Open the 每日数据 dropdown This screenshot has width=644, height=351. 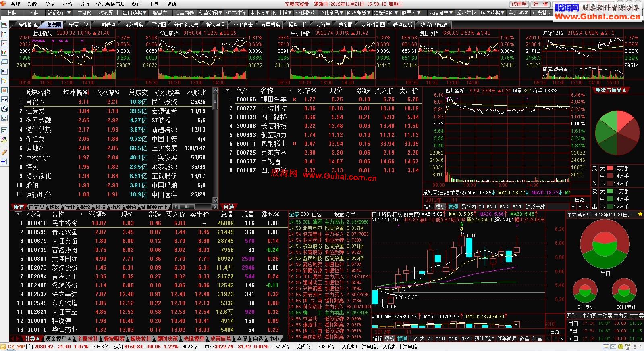[x=135, y=13]
